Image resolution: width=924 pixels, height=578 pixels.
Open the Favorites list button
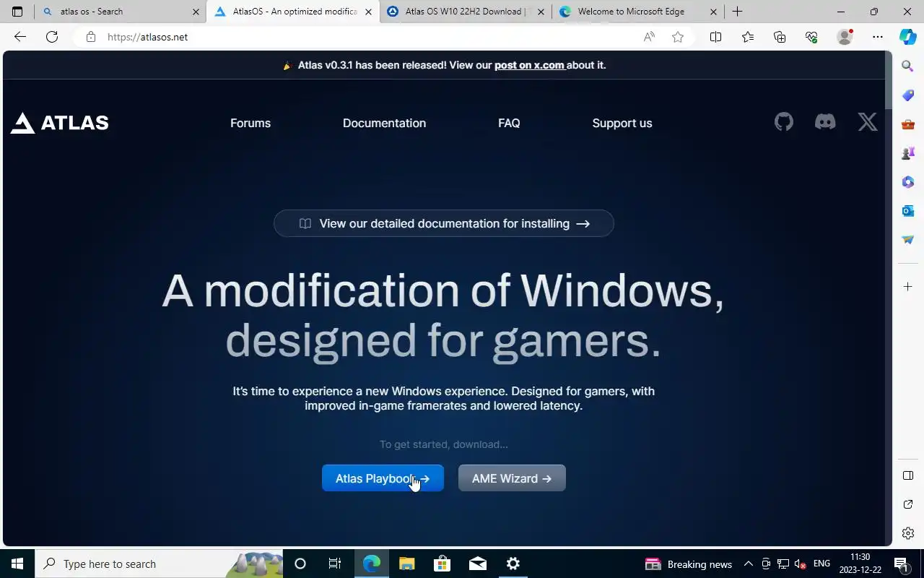[748, 37]
